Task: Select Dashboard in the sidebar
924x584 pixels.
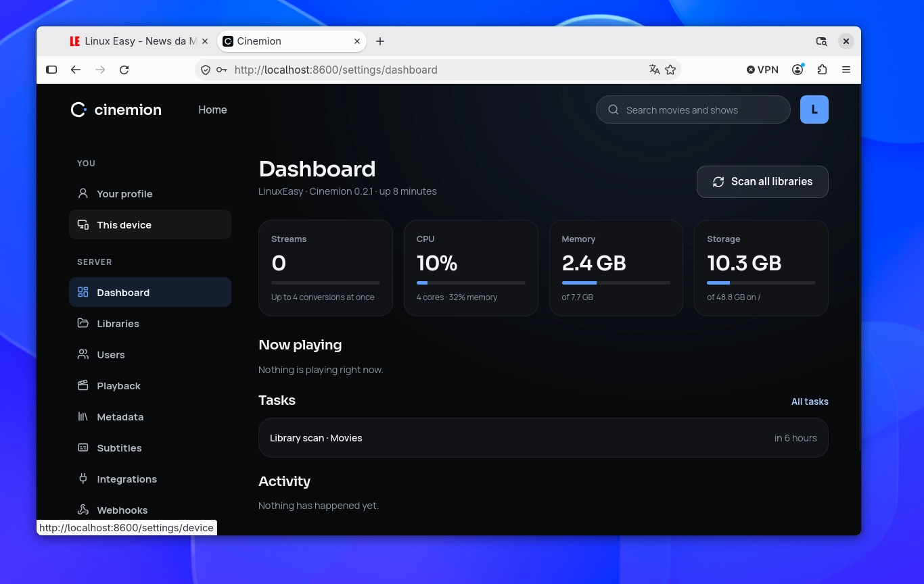Action: [x=150, y=292]
